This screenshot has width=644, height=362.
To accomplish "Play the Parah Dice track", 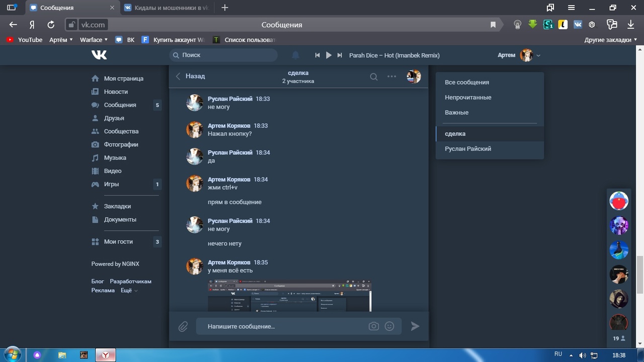I will coord(329,55).
